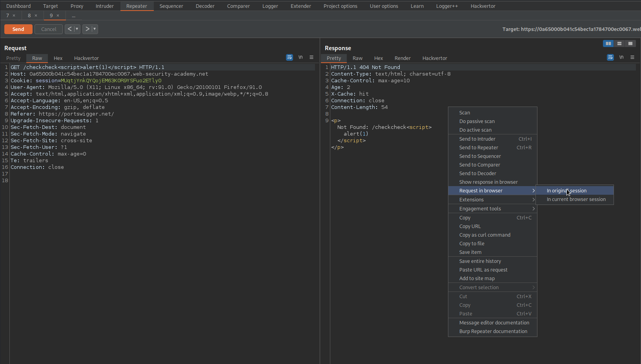Choose Show response in browser
The height and width of the screenshot is (364, 641).
click(x=493, y=182)
